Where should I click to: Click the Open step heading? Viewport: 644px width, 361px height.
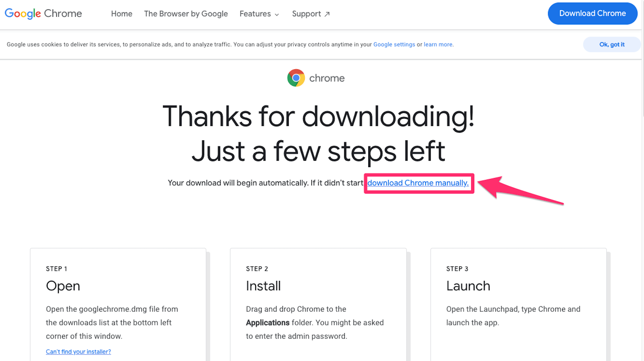pos(63,286)
